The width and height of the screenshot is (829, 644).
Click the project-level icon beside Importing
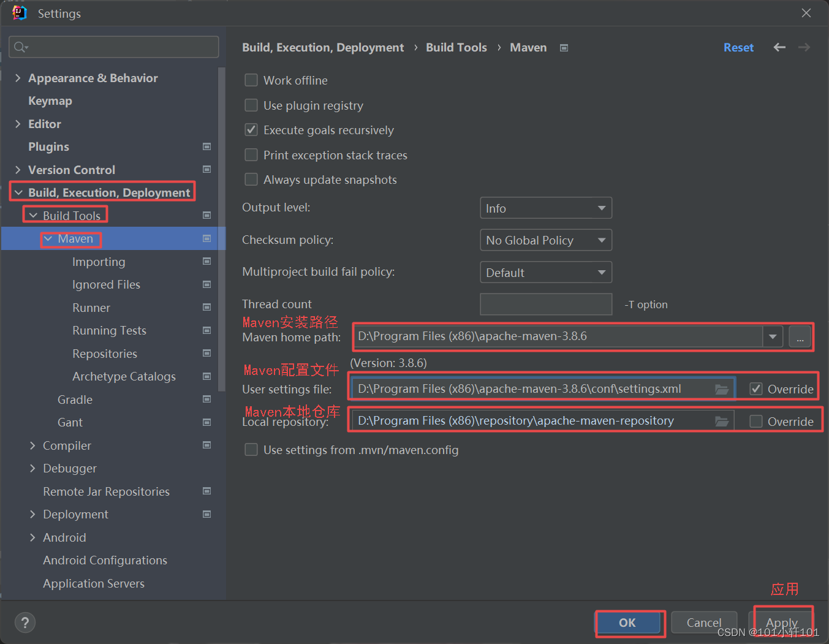pos(207,261)
